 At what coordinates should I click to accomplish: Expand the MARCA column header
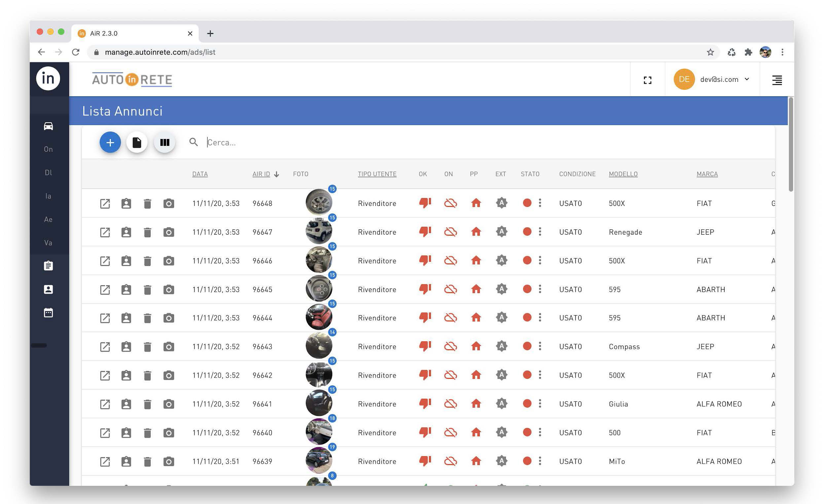pyautogui.click(x=707, y=174)
